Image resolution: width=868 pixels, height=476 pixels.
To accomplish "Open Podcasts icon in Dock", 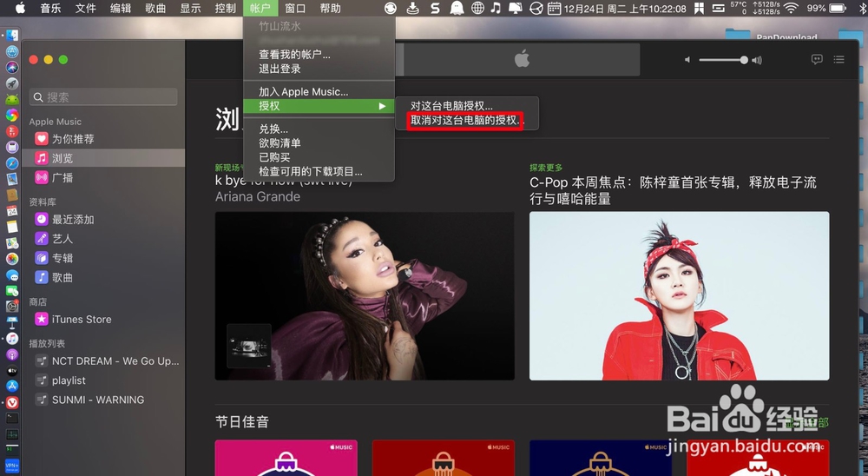I will click(11, 354).
